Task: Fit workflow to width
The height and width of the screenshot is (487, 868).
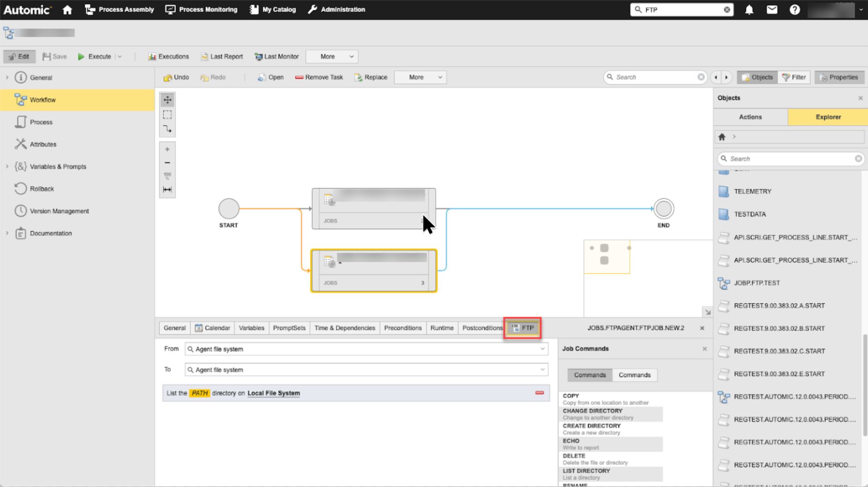Action: [168, 190]
